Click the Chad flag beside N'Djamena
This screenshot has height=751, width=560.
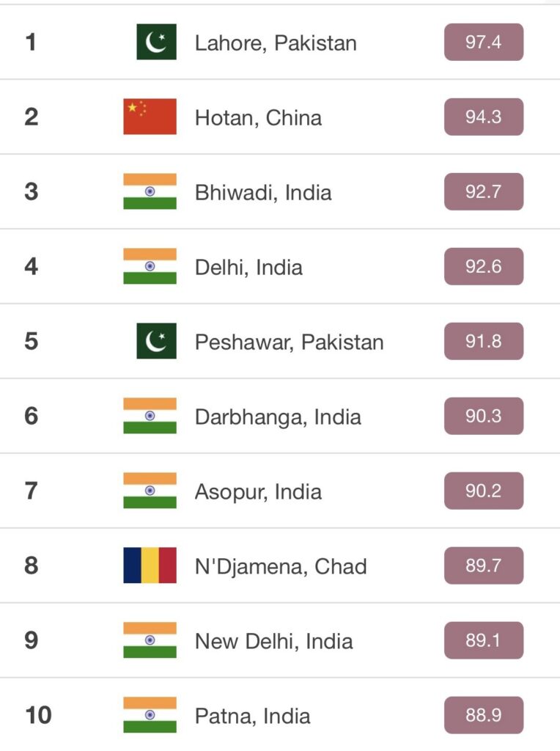150,565
